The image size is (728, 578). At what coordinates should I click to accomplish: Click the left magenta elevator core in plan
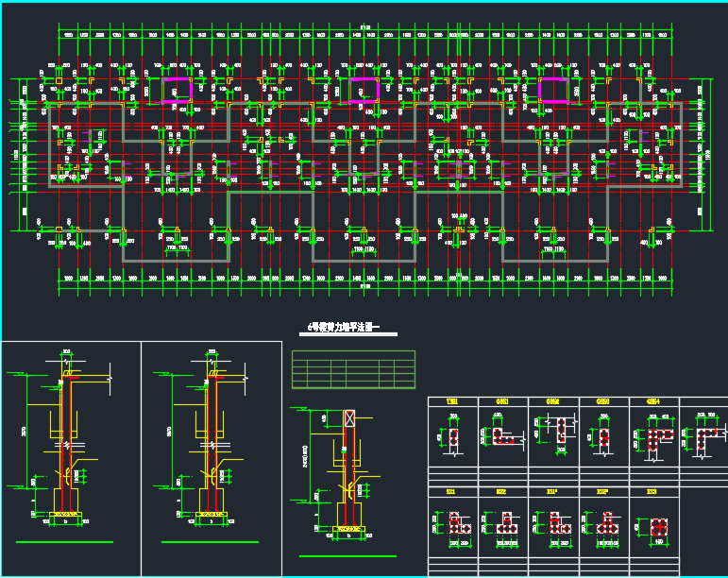coord(177,90)
